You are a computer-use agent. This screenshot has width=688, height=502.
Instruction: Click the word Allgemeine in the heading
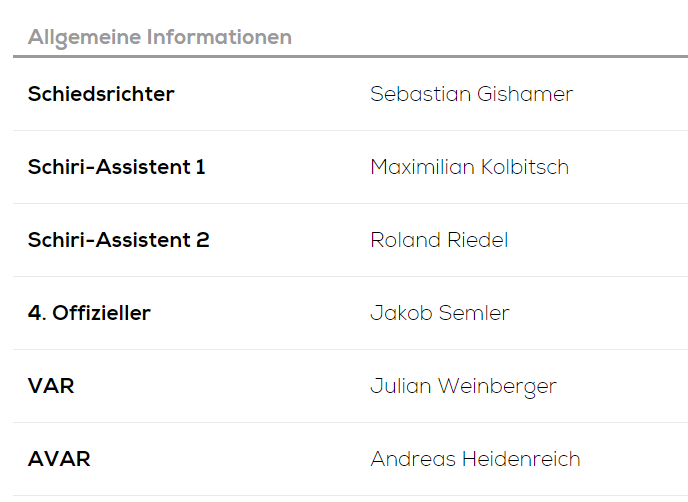[x=84, y=38]
